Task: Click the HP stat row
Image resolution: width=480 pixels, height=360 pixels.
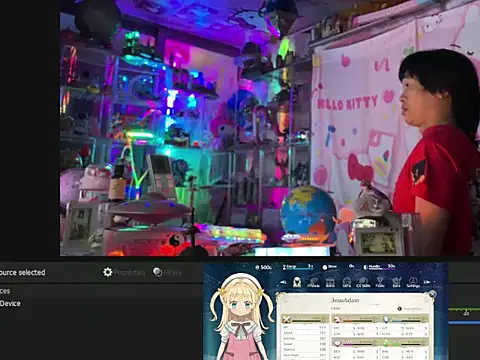Action: (x=304, y=328)
